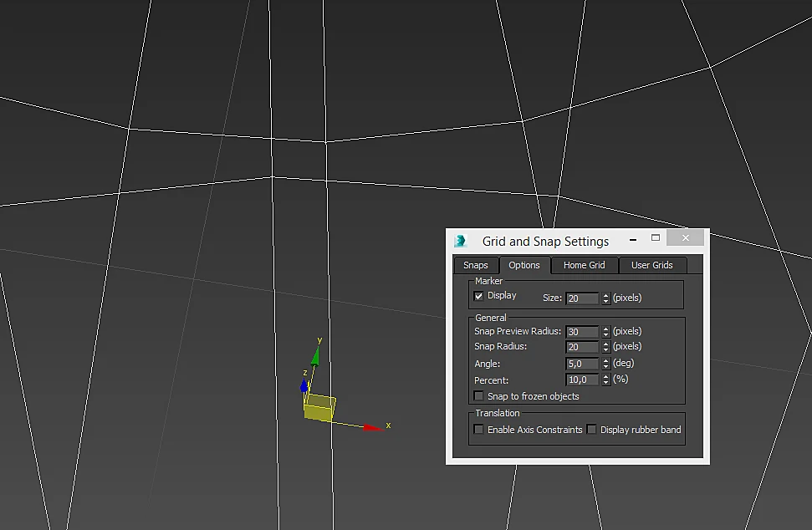Select the Options tab
This screenshot has width=812, height=530.
[524, 265]
